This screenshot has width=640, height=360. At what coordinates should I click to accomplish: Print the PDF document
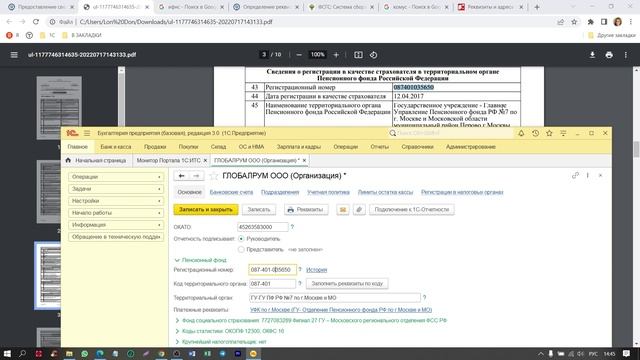click(609, 55)
